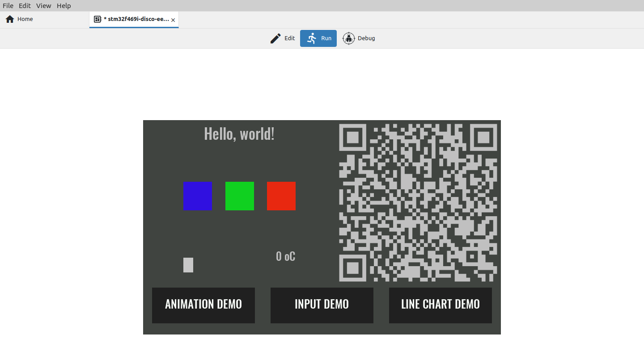The image size is (644, 347).
Task: Open the File menu
Action: coord(8,6)
